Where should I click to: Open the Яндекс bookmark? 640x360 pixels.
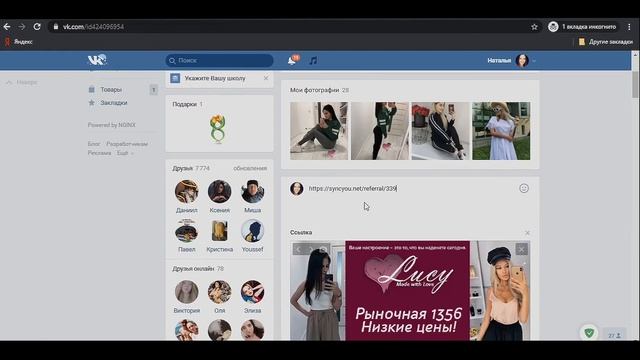[19, 42]
